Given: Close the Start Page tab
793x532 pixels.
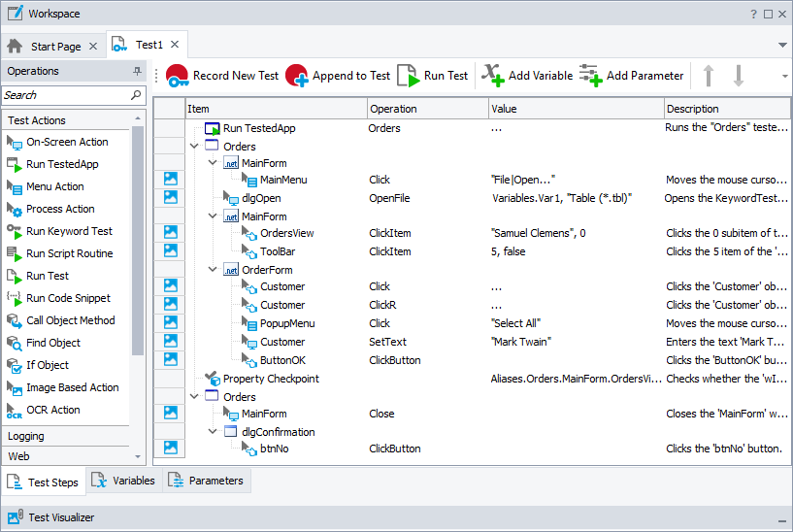Looking at the screenshot, I should coord(93,47).
